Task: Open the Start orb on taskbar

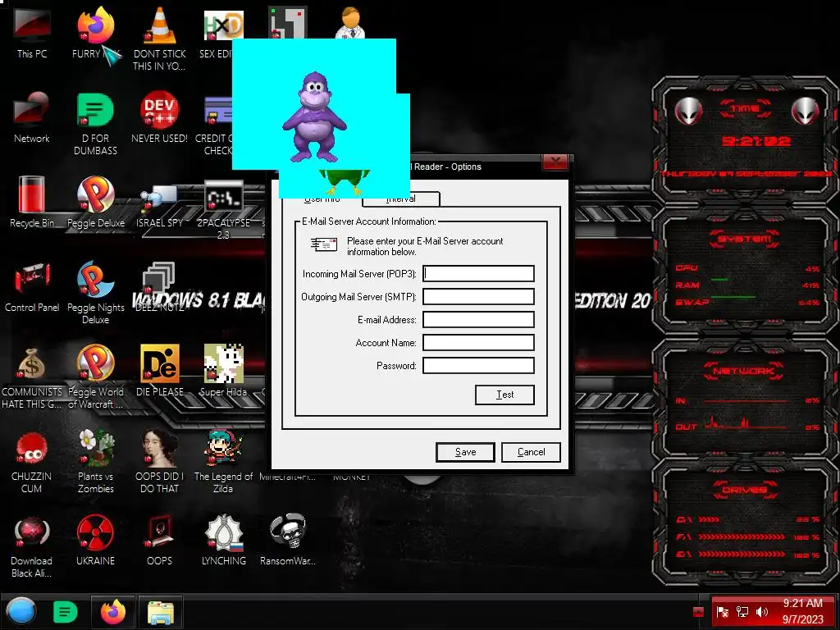Action: pyautogui.click(x=21, y=612)
